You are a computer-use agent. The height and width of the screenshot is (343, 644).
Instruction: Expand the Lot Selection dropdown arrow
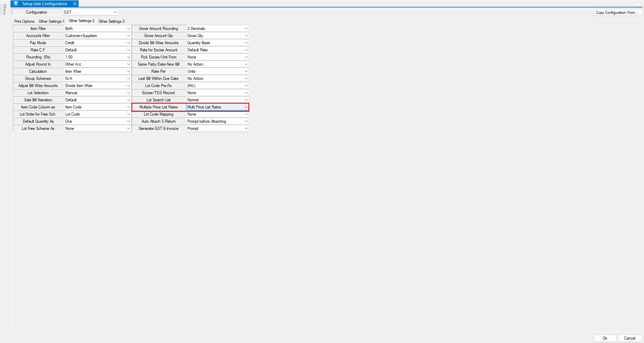coord(128,93)
